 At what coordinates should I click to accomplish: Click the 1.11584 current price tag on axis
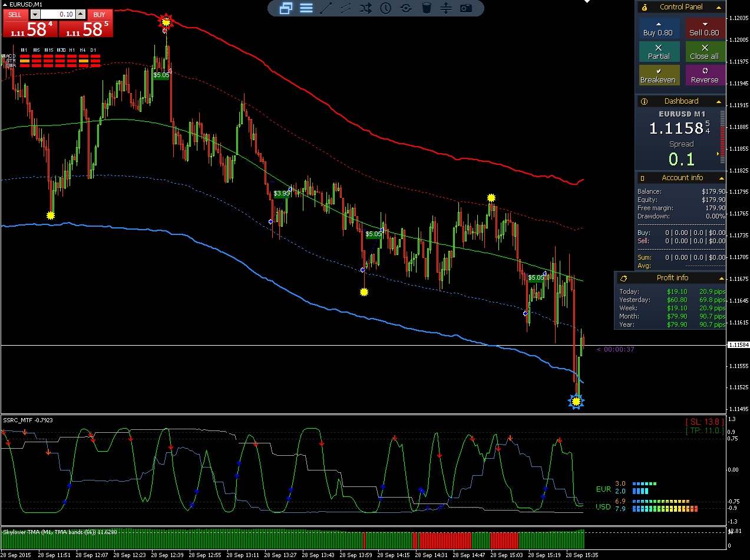pos(739,344)
